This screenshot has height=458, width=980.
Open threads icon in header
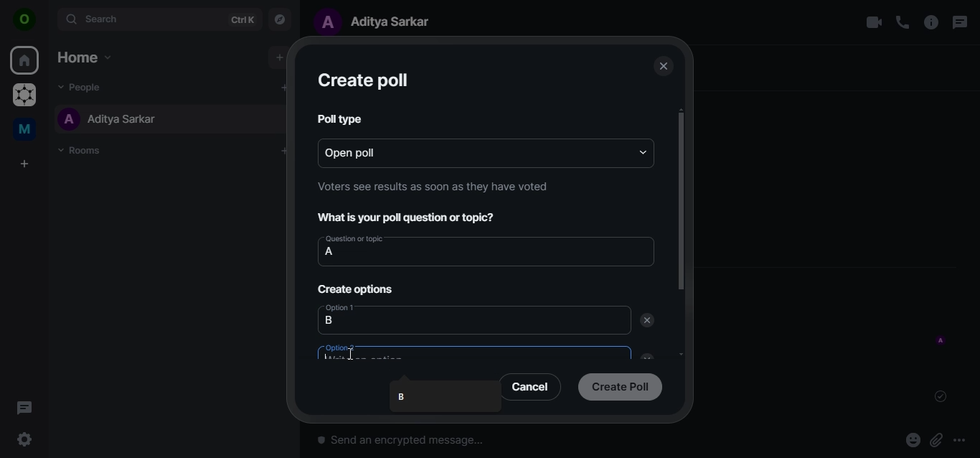click(x=959, y=23)
